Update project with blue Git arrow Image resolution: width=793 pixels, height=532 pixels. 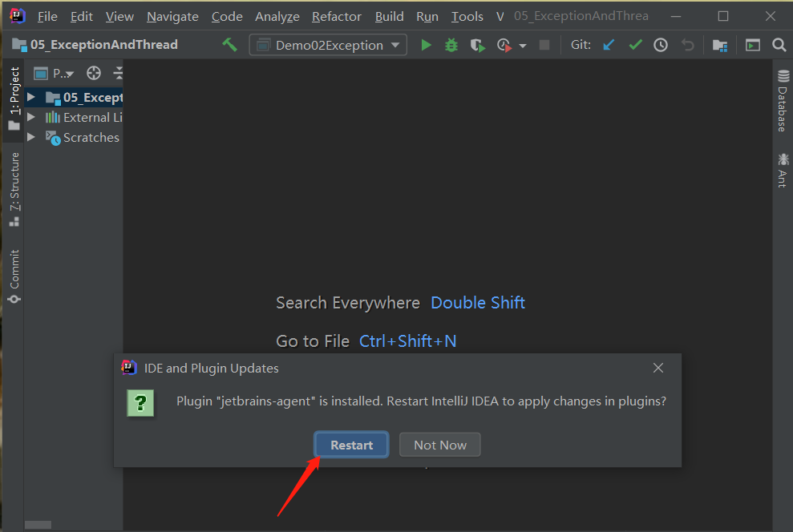(609, 45)
